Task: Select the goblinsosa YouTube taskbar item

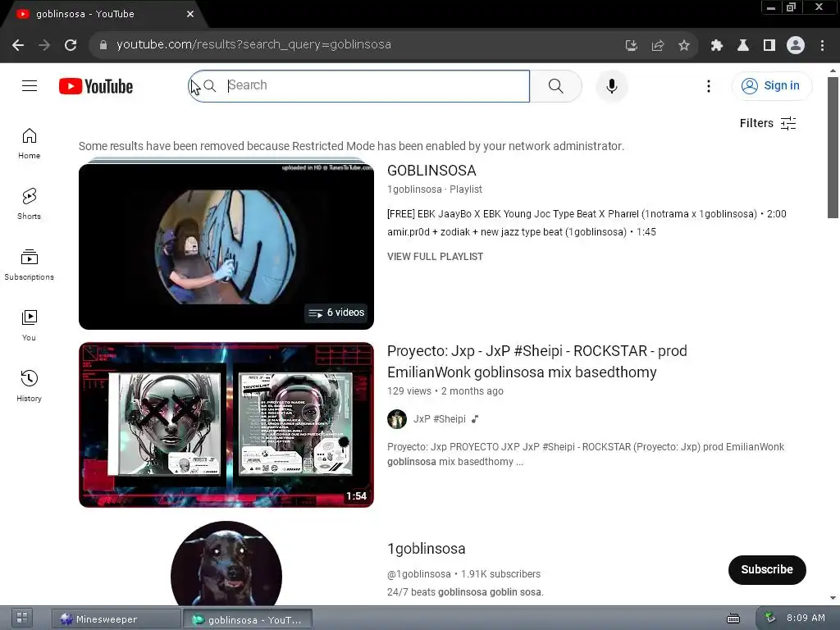Action: point(248,619)
